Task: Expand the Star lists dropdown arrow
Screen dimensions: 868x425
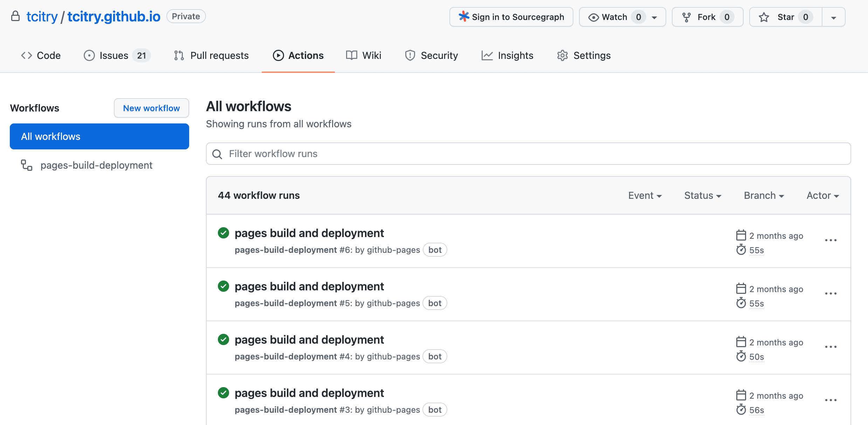Action: coord(834,17)
